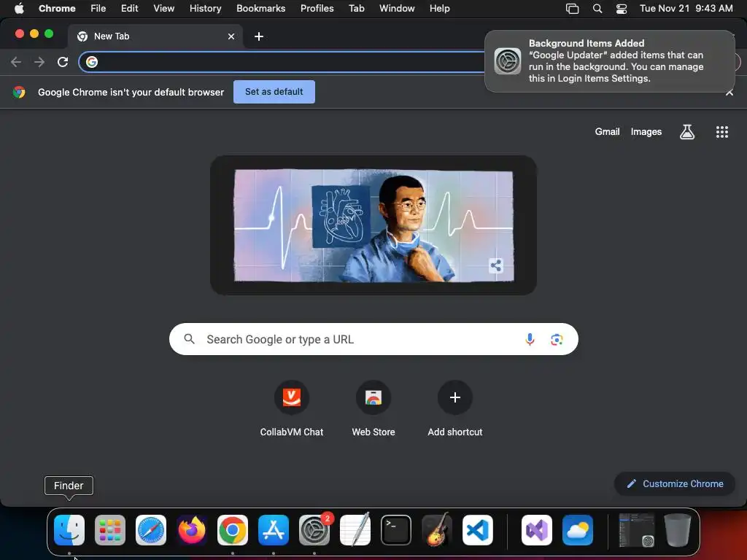Open Control Center in menu bar
Image resolution: width=747 pixels, height=560 pixels.
tap(622, 9)
